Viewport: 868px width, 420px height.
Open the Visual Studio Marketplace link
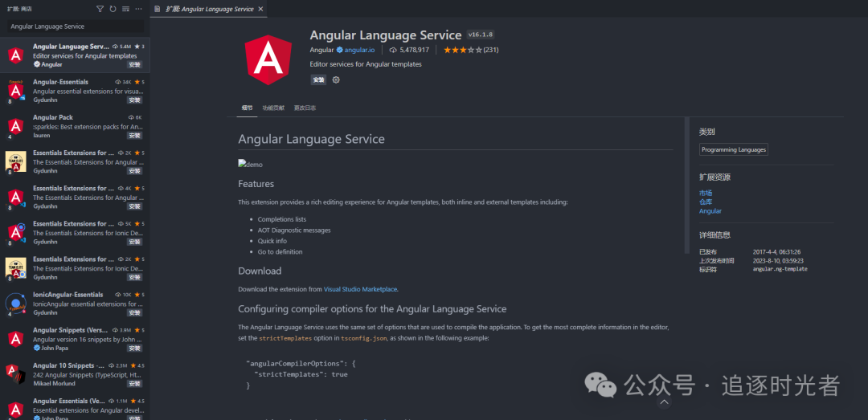(360, 289)
